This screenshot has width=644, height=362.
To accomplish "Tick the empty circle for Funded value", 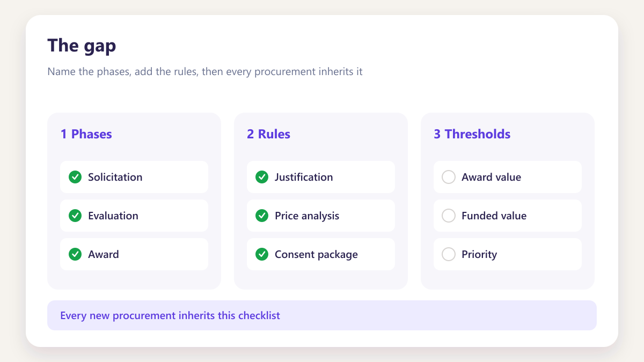I will tap(449, 216).
